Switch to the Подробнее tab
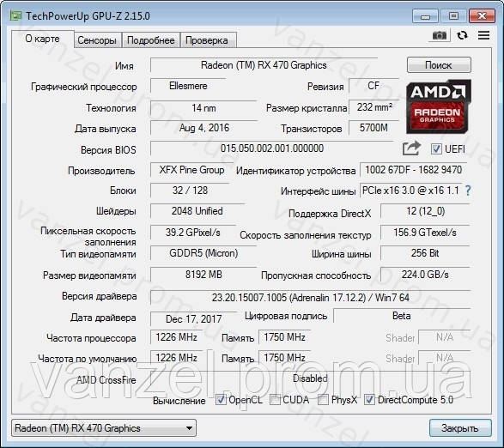This screenshot has height=448, width=504. coord(151,40)
